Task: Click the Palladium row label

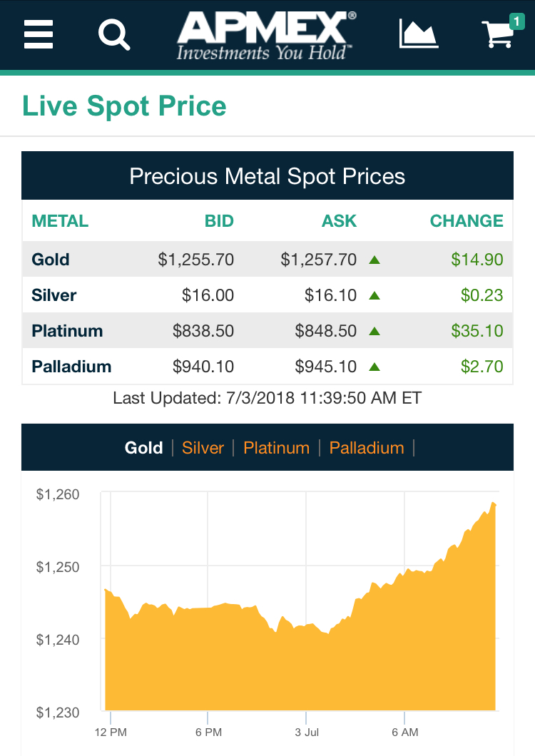Action: coord(71,367)
